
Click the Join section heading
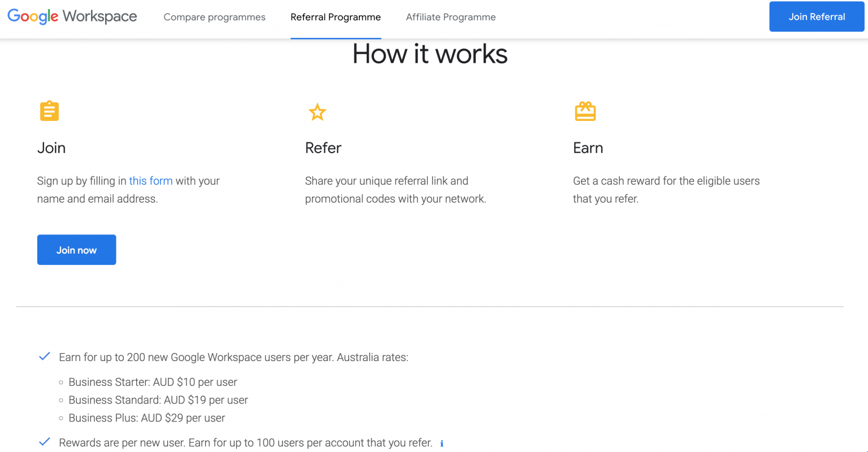click(x=51, y=147)
